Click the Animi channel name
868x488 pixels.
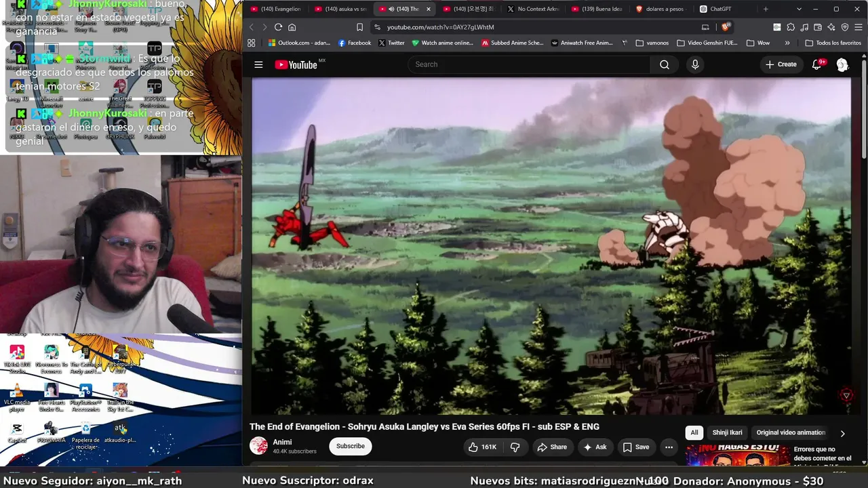pyautogui.click(x=282, y=442)
